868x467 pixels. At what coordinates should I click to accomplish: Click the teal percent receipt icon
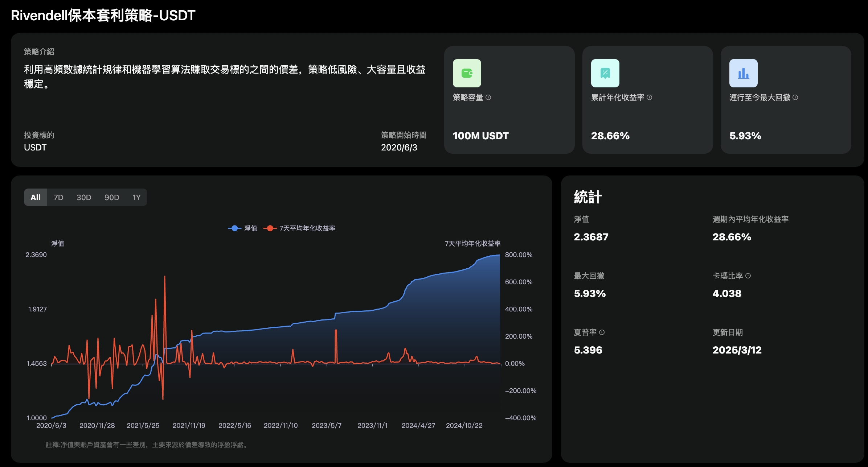605,73
